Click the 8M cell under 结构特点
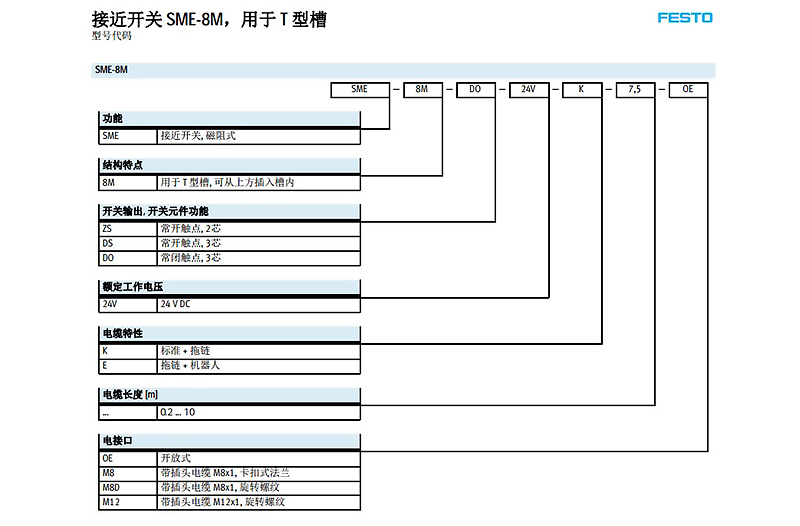The height and width of the screenshot is (526, 800). (128, 183)
